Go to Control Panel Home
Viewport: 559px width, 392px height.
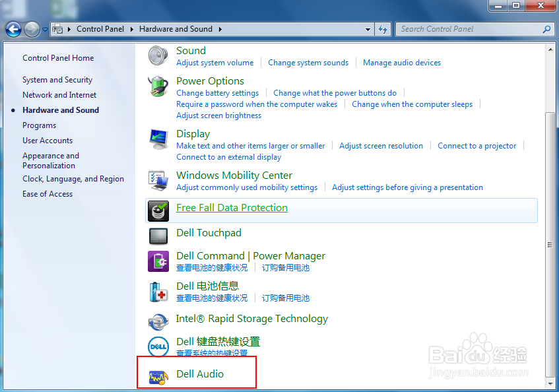[x=58, y=57]
